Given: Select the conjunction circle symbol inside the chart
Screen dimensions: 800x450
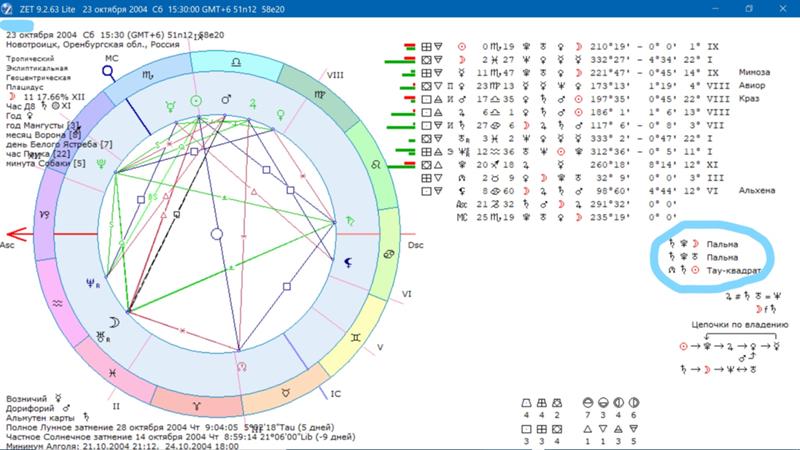Looking at the screenshot, I should tap(217, 234).
